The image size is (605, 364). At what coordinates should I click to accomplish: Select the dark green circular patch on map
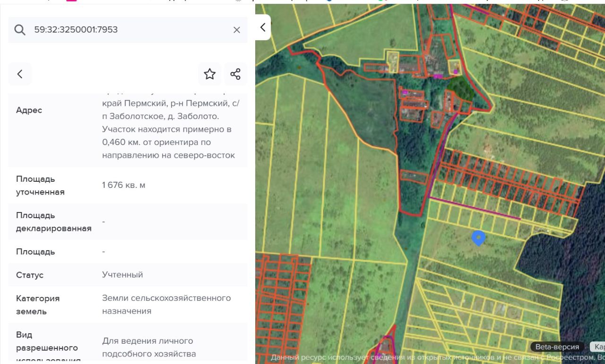click(x=460, y=87)
